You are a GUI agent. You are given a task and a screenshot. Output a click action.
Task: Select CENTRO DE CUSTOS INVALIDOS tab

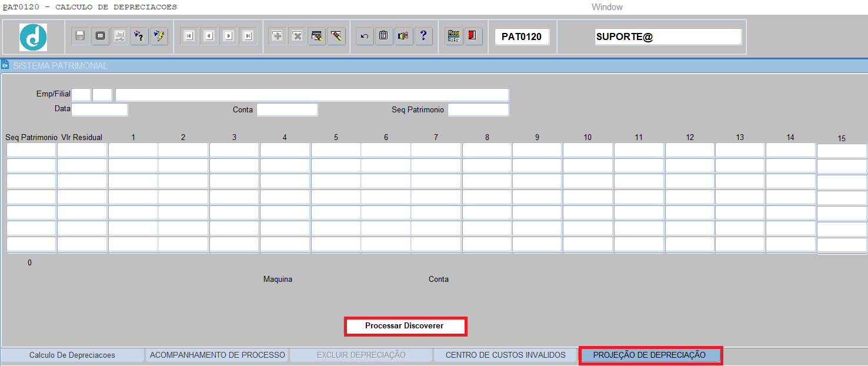[x=505, y=355]
